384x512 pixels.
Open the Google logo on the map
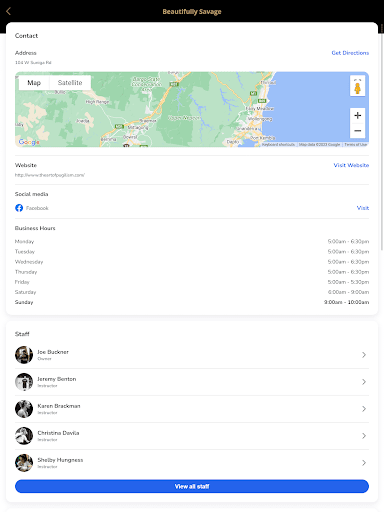tap(29, 142)
